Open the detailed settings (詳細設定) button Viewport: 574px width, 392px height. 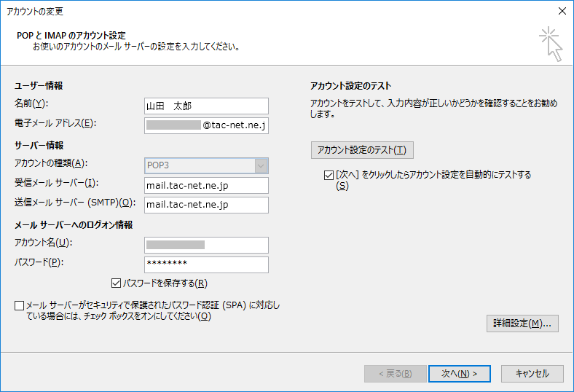click(x=522, y=324)
